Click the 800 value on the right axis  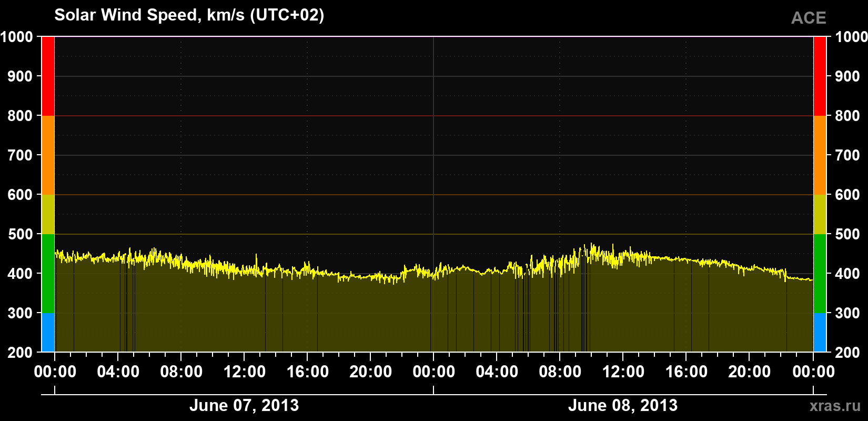point(847,116)
